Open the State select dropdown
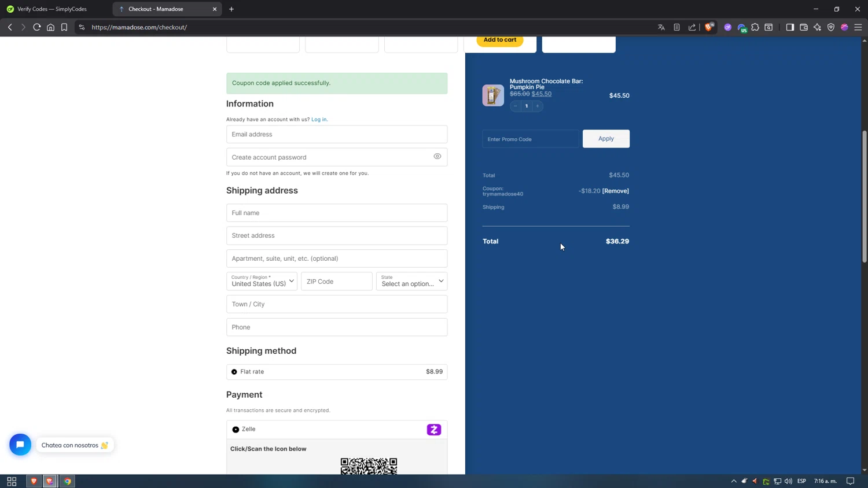This screenshot has width=868, height=488. 411,281
